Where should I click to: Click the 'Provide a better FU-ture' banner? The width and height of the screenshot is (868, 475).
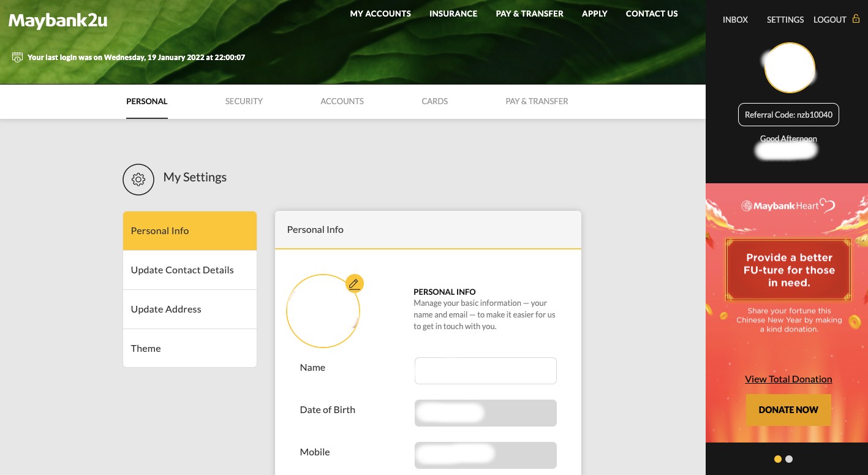pyautogui.click(x=789, y=270)
